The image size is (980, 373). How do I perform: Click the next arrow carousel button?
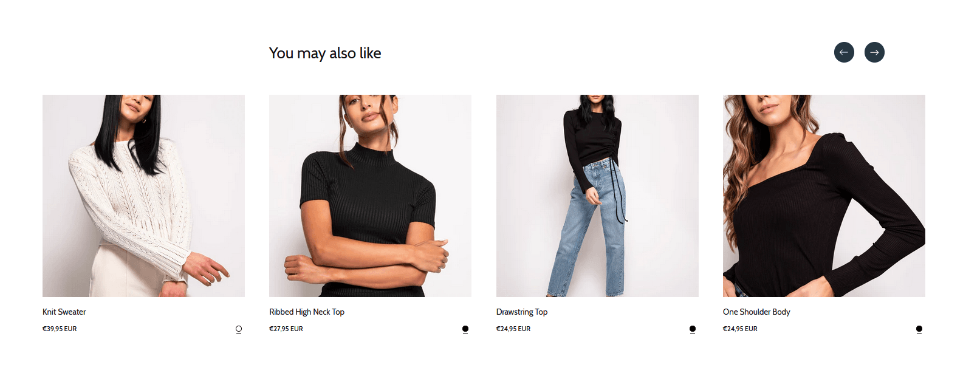(x=874, y=52)
